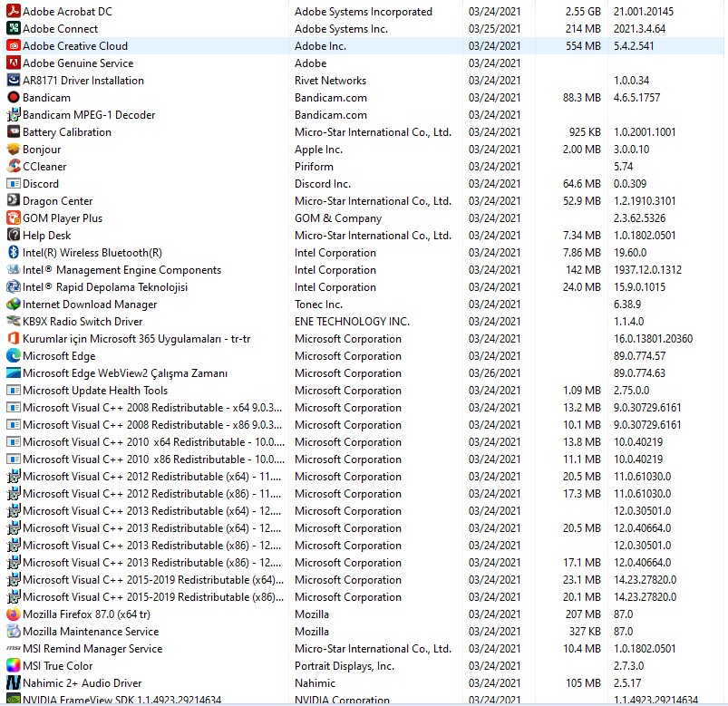
Task: Click the Portrait Displays, Inc. publisher cell
Action: tap(345, 665)
